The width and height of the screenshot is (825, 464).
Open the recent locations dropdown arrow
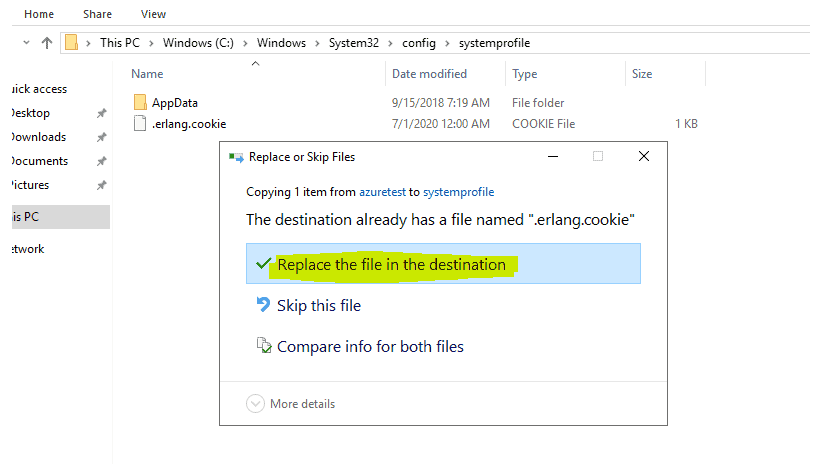tap(25, 43)
